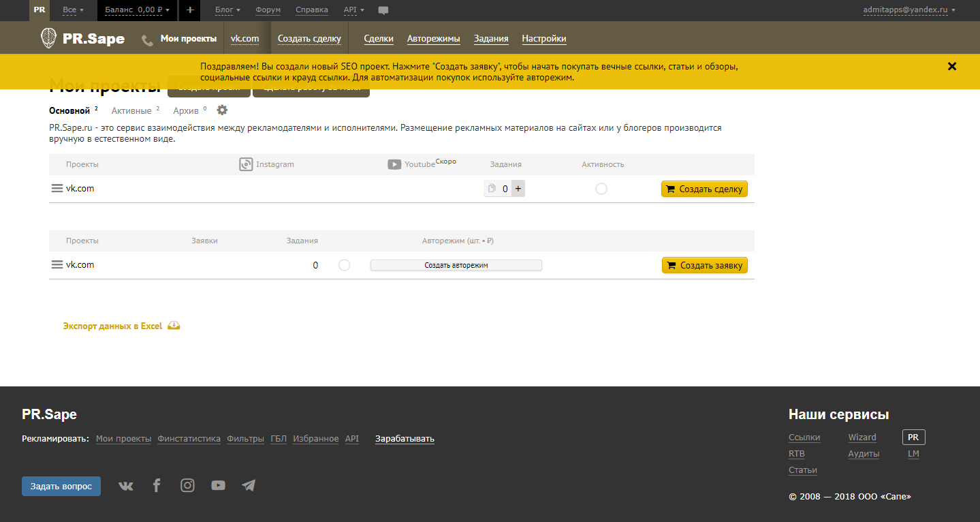Close the yellow congratulation notification

tap(952, 66)
